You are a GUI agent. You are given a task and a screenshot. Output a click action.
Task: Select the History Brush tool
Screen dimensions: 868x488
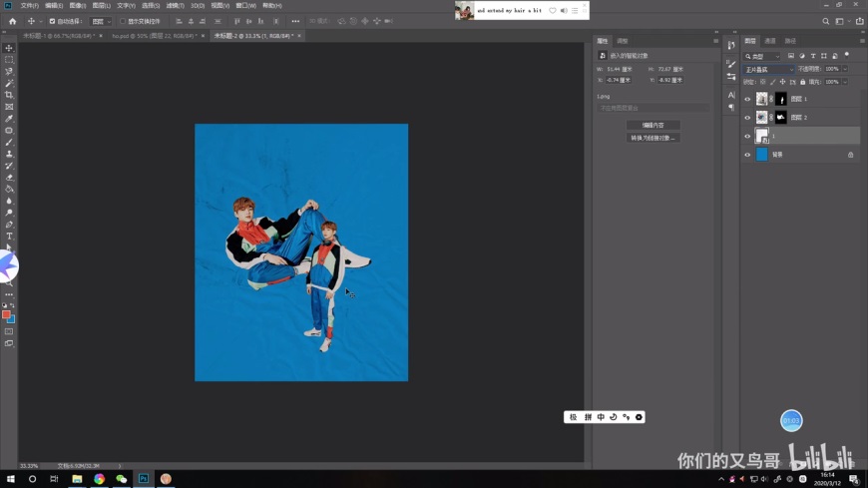pyautogui.click(x=9, y=166)
